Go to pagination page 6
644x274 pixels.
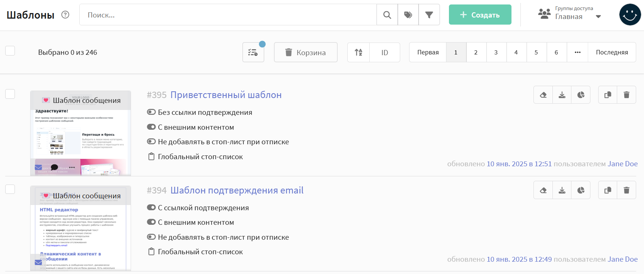(x=557, y=52)
